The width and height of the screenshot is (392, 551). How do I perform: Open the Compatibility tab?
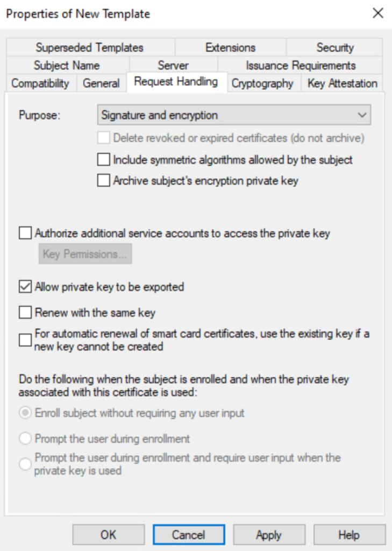point(40,83)
